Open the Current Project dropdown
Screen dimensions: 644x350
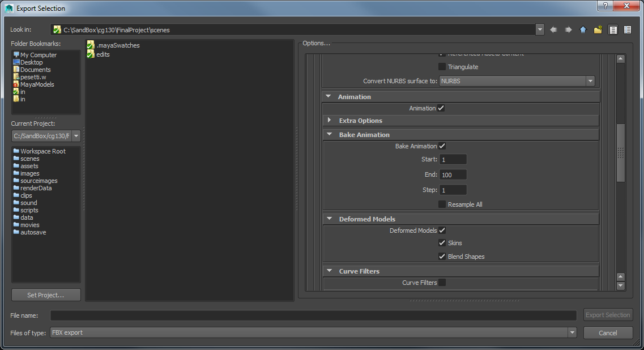tap(76, 136)
